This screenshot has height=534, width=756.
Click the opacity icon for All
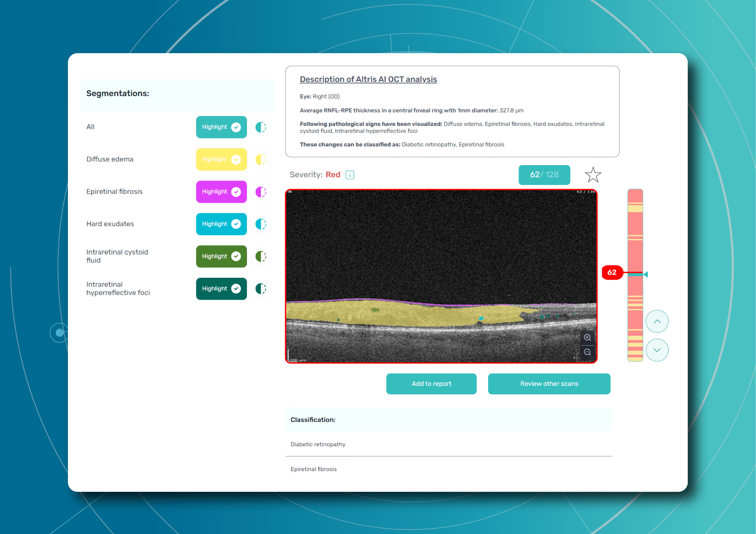[x=261, y=127]
